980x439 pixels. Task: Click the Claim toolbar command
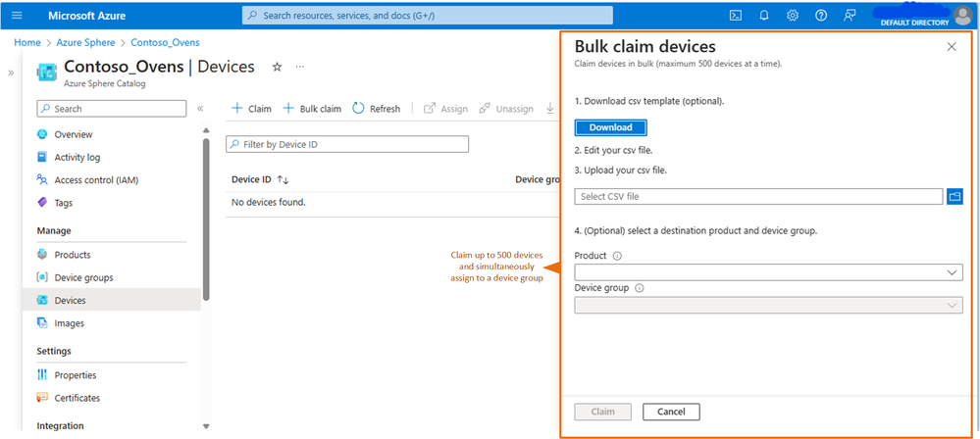tap(252, 109)
